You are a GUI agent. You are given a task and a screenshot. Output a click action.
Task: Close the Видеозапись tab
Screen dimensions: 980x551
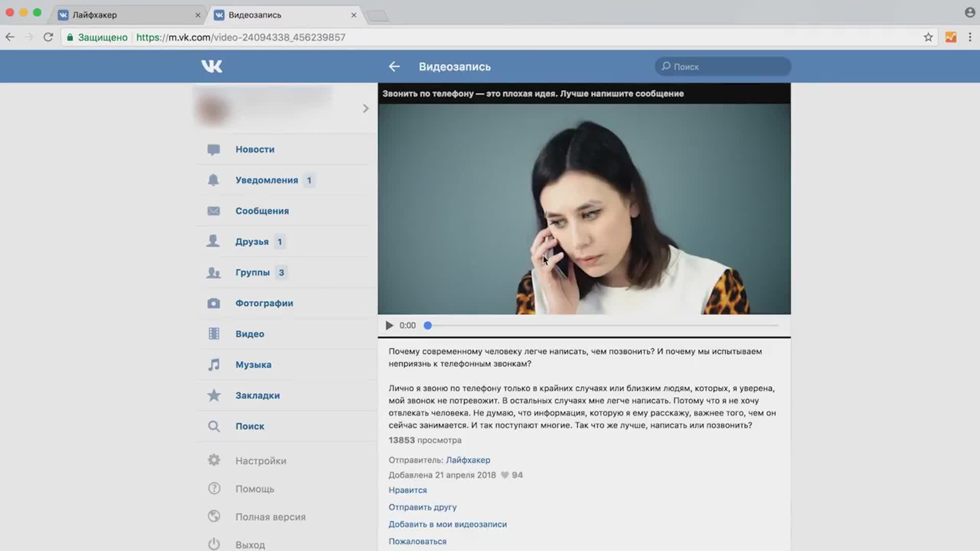(x=353, y=15)
